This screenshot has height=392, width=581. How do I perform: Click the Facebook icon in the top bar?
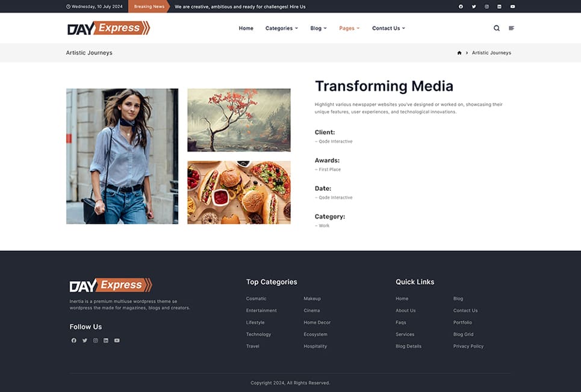coord(461,7)
